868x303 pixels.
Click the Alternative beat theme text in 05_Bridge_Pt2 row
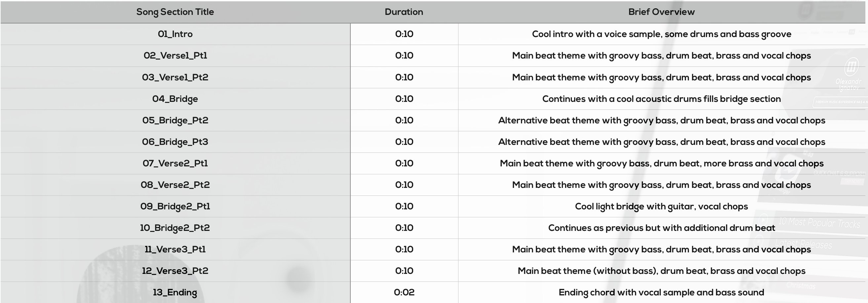tap(661, 120)
